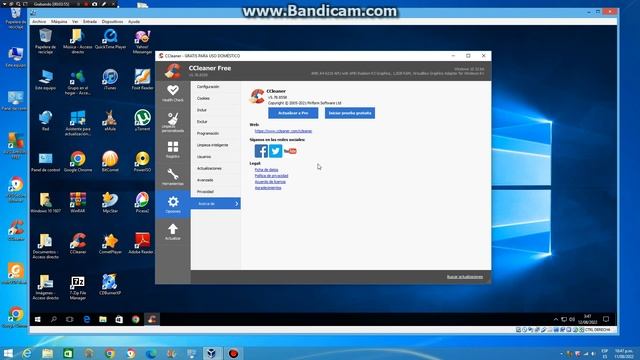Open Política de privacidad link

[x=271, y=176]
